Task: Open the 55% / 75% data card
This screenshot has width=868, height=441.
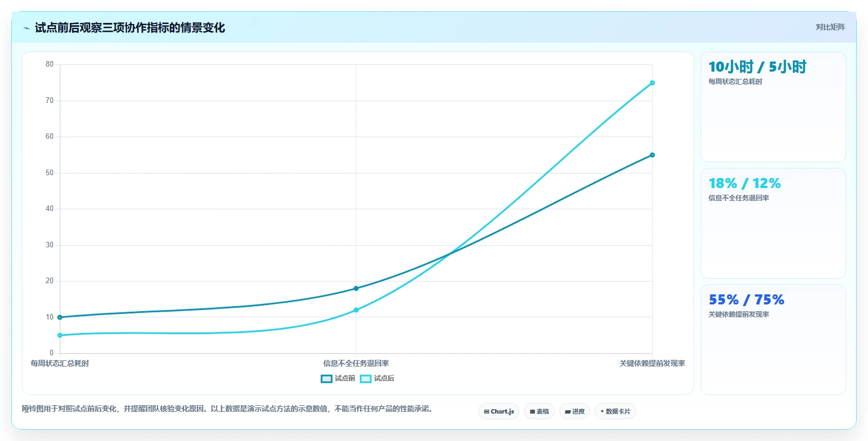Action: click(773, 340)
